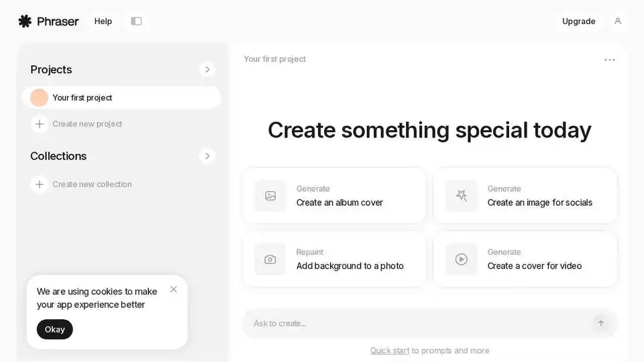Image resolution: width=644 pixels, height=362 pixels.
Task: Click the sparkle icon for socials image
Action: pyautogui.click(x=462, y=196)
